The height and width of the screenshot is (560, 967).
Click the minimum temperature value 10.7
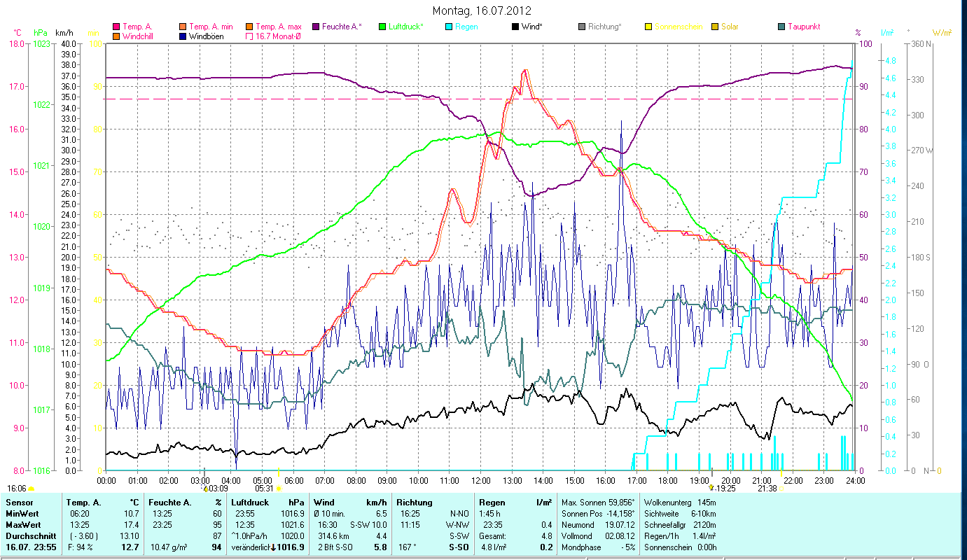[132, 514]
